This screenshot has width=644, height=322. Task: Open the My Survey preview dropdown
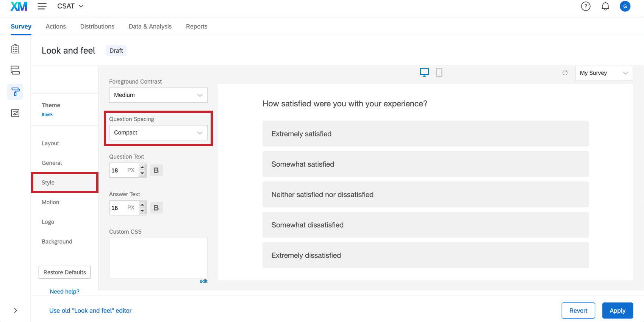tap(603, 73)
